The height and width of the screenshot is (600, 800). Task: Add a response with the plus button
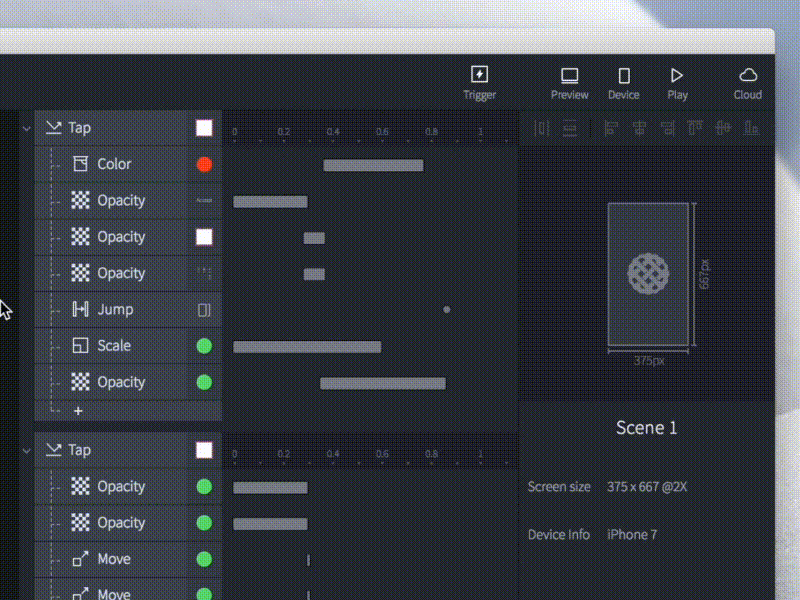pyautogui.click(x=78, y=411)
